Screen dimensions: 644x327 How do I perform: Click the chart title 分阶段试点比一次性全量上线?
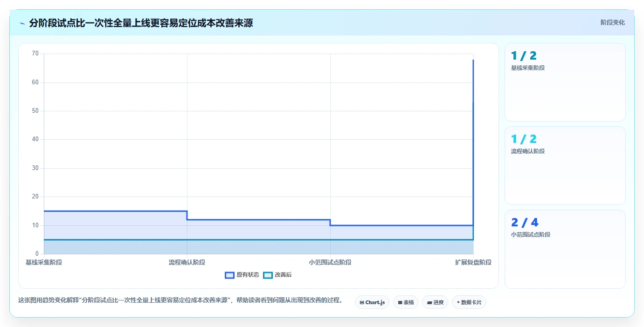pos(141,23)
